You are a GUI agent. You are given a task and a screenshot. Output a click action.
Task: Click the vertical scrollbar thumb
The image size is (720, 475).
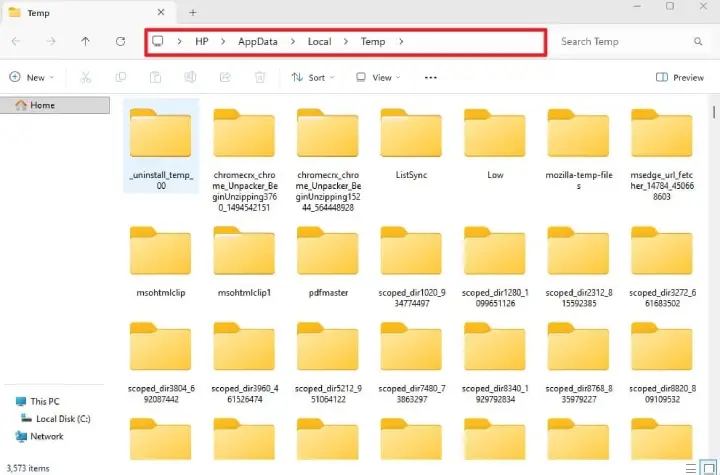(714, 112)
